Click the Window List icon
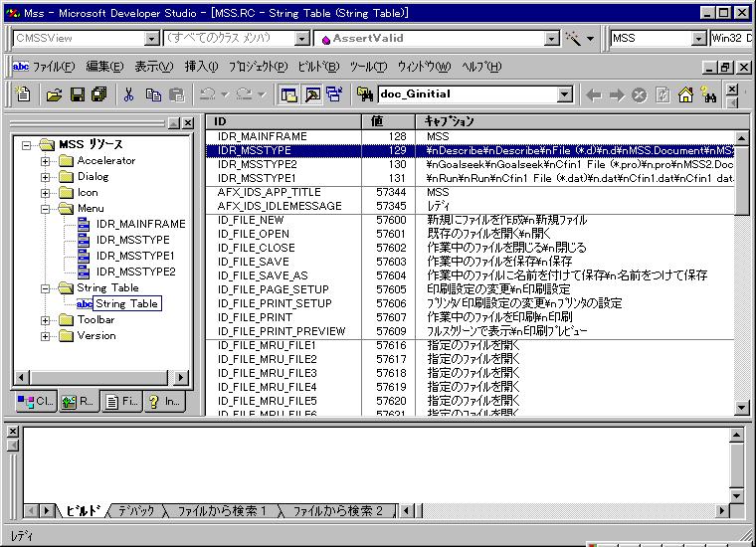This screenshot has height=547, width=756. (x=334, y=94)
